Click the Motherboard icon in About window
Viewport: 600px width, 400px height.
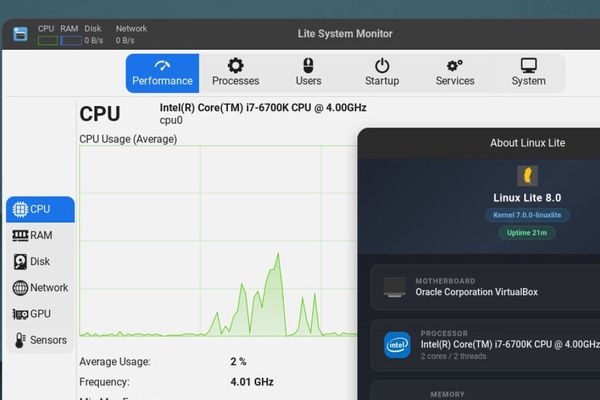(x=395, y=287)
